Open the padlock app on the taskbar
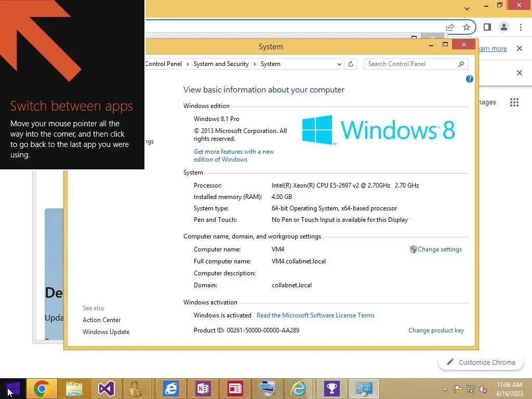Viewport: 532px width, 399px height. coord(135,389)
